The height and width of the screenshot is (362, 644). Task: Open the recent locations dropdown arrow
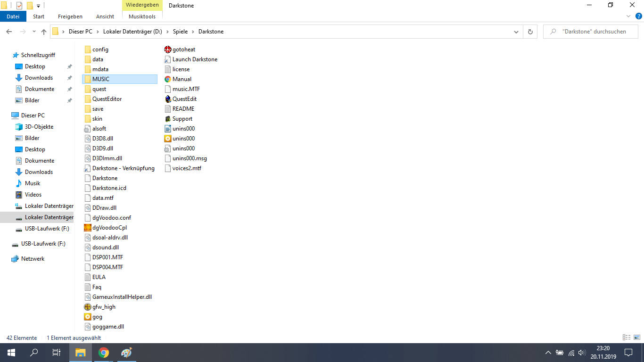34,32
